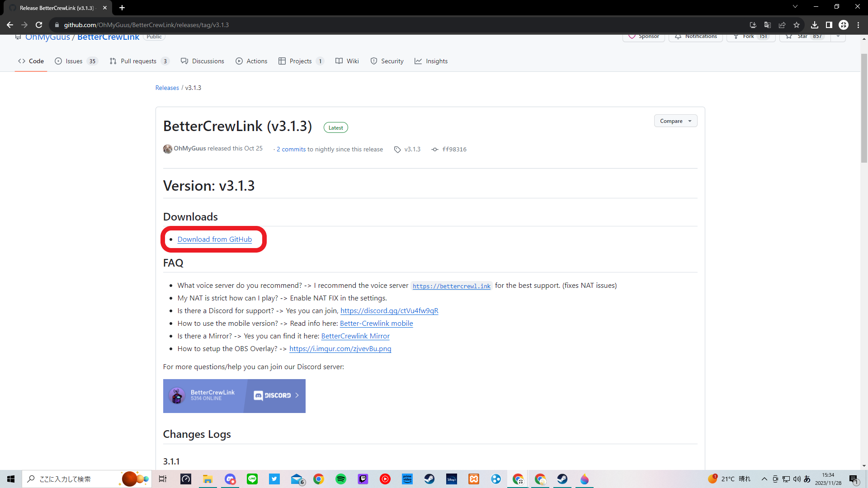Image resolution: width=868 pixels, height=488 pixels.
Task: Open Spotify from the taskbar
Action: click(x=341, y=479)
